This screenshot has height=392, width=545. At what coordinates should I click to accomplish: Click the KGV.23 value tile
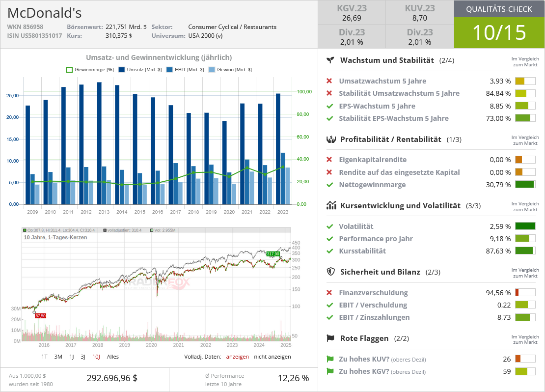[x=352, y=12]
